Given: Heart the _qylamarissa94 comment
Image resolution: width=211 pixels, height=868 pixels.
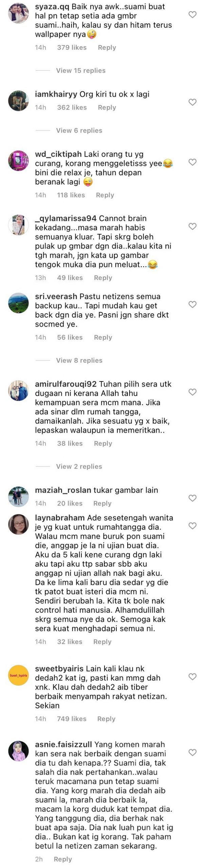Looking at the screenshot, I should tap(192, 226).
